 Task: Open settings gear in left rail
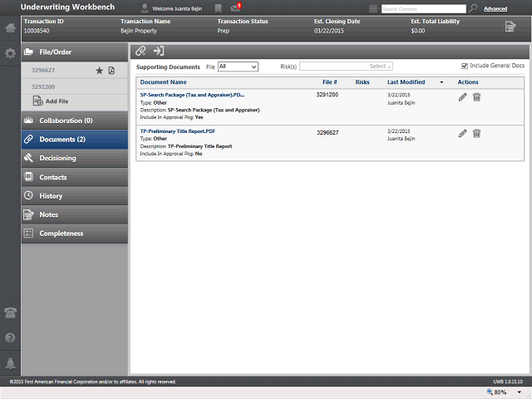click(x=10, y=53)
